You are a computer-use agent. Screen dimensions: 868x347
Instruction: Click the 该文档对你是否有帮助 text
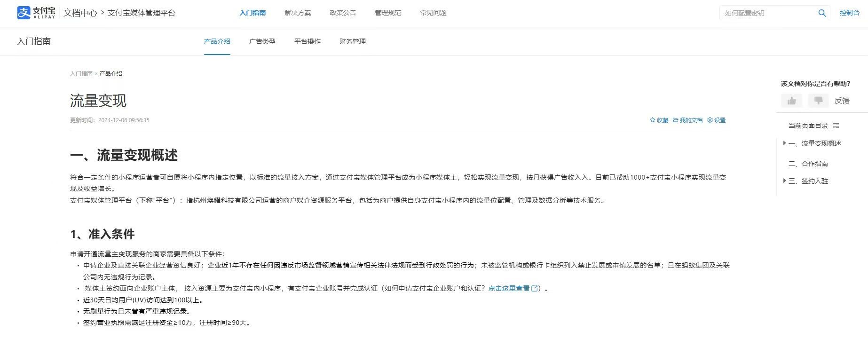[815, 84]
